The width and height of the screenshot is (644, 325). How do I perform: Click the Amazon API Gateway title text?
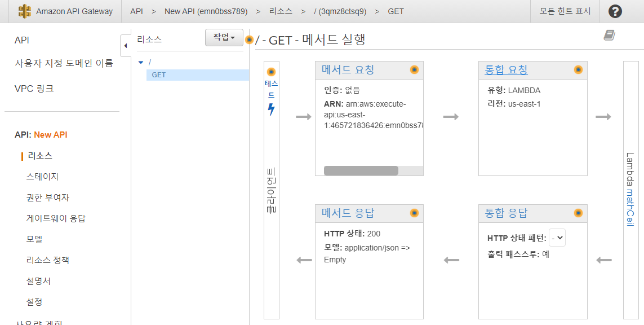[x=74, y=11]
